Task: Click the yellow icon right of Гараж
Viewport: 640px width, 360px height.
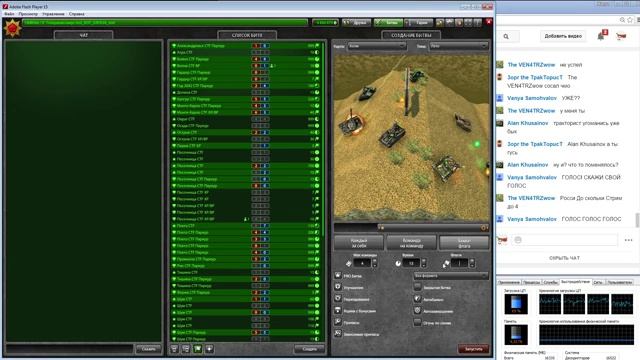Action: 440,22
